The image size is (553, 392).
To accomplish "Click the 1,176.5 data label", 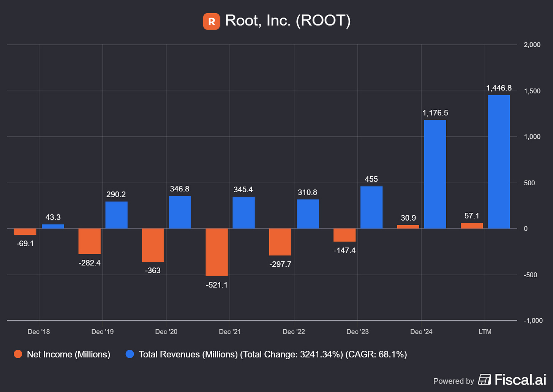I will point(435,113).
